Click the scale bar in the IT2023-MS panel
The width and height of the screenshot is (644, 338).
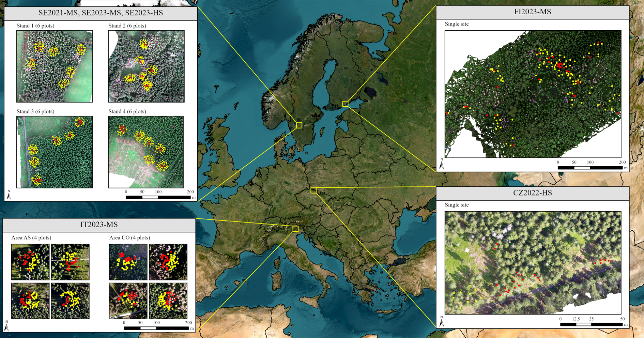(156, 328)
